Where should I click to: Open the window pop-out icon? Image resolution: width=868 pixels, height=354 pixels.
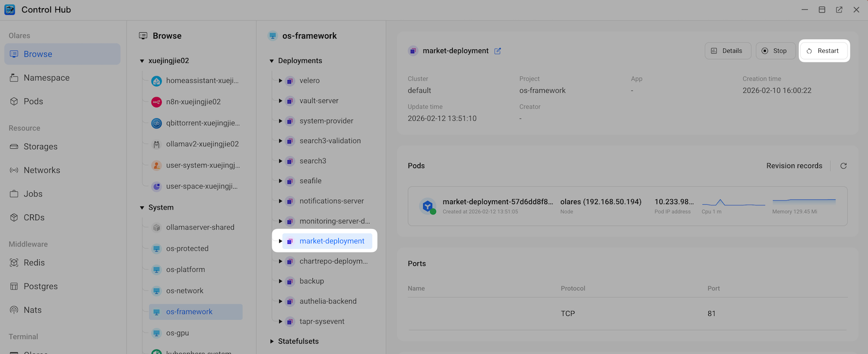tap(839, 10)
